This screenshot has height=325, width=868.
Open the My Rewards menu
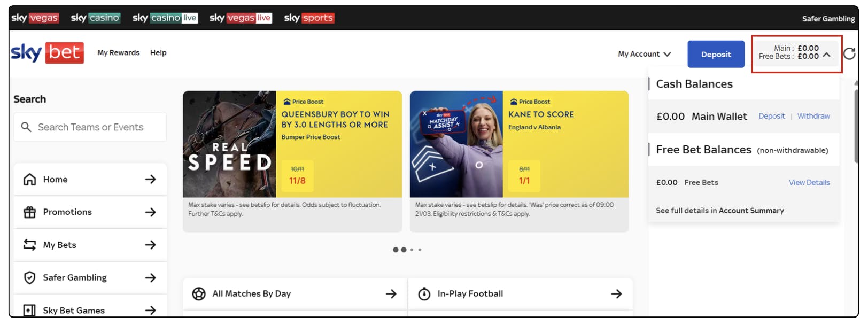(118, 52)
